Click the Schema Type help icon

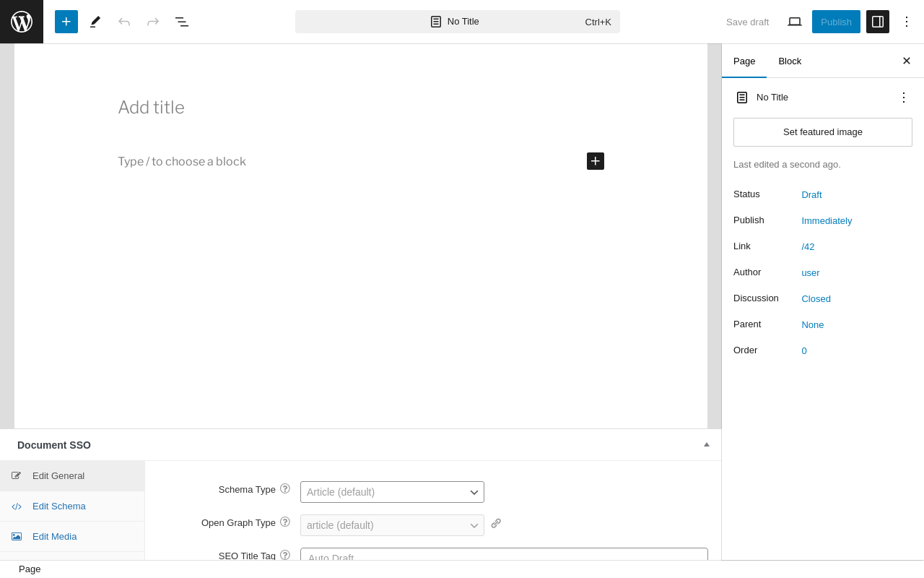(285, 489)
